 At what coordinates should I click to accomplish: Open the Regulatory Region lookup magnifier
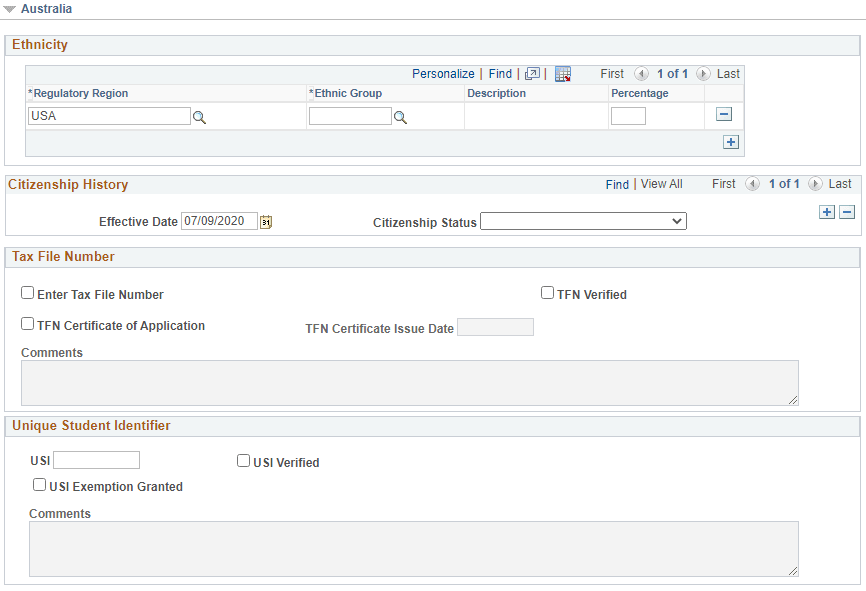[199, 117]
